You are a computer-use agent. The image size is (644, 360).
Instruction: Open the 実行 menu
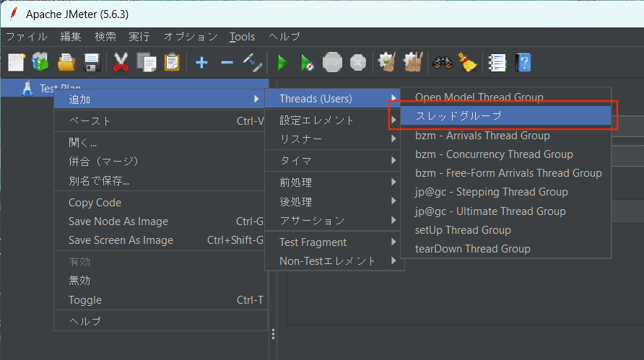point(139,37)
